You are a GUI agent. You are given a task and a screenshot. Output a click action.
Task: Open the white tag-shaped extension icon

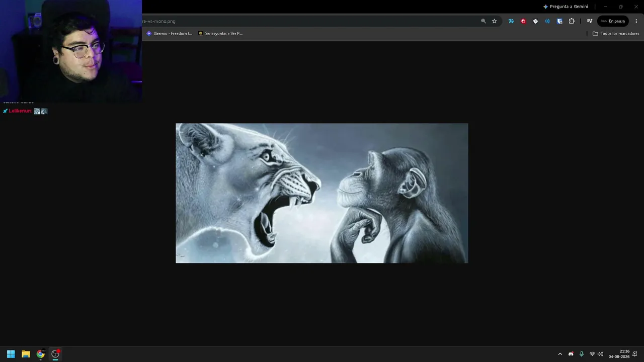point(535,21)
